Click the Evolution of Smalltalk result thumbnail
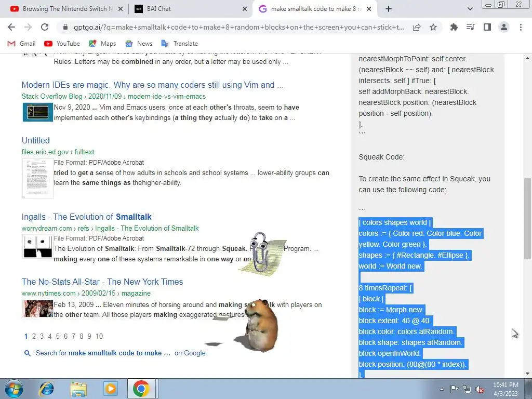 pos(37,247)
